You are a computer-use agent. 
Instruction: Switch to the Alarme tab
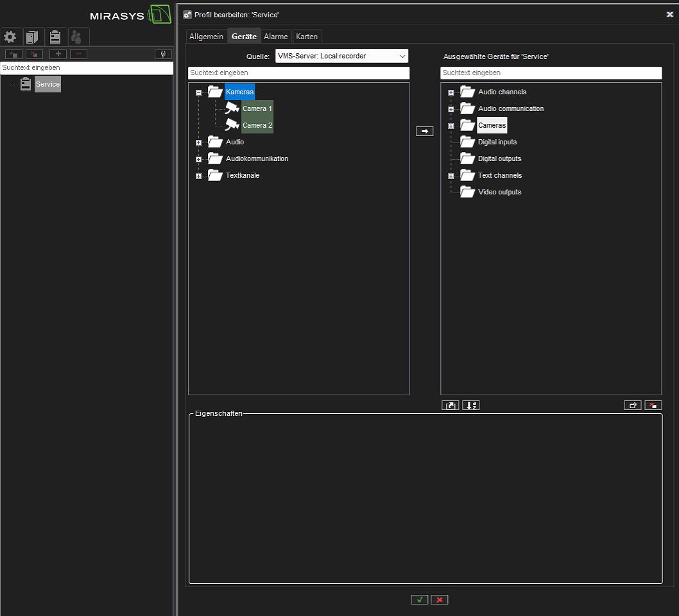(276, 37)
